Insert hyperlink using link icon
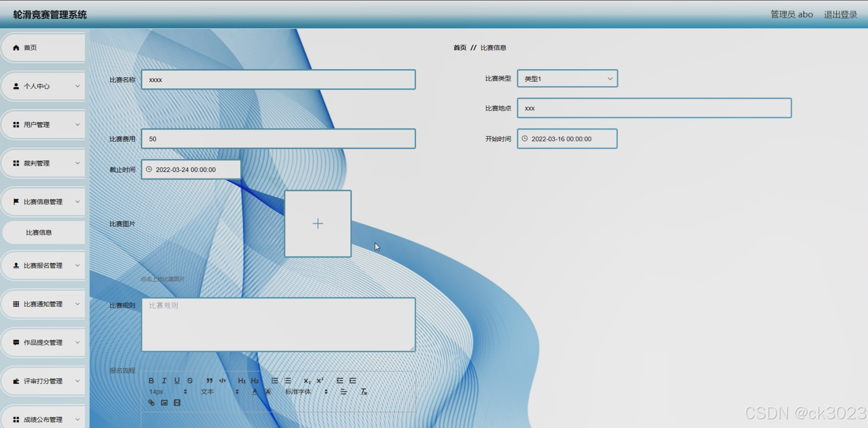 coord(151,403)
